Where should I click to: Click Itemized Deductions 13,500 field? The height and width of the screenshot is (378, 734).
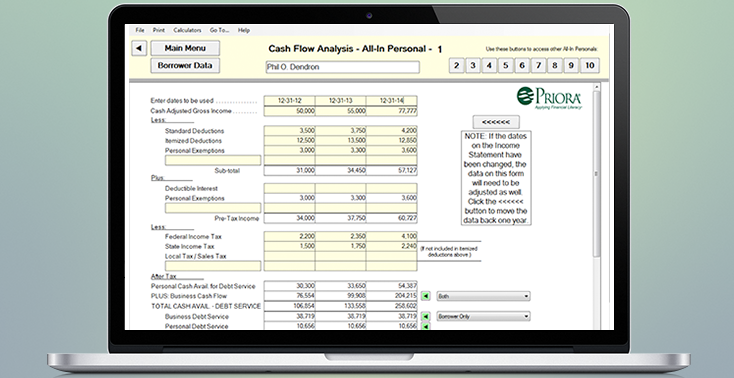(340, 141)
